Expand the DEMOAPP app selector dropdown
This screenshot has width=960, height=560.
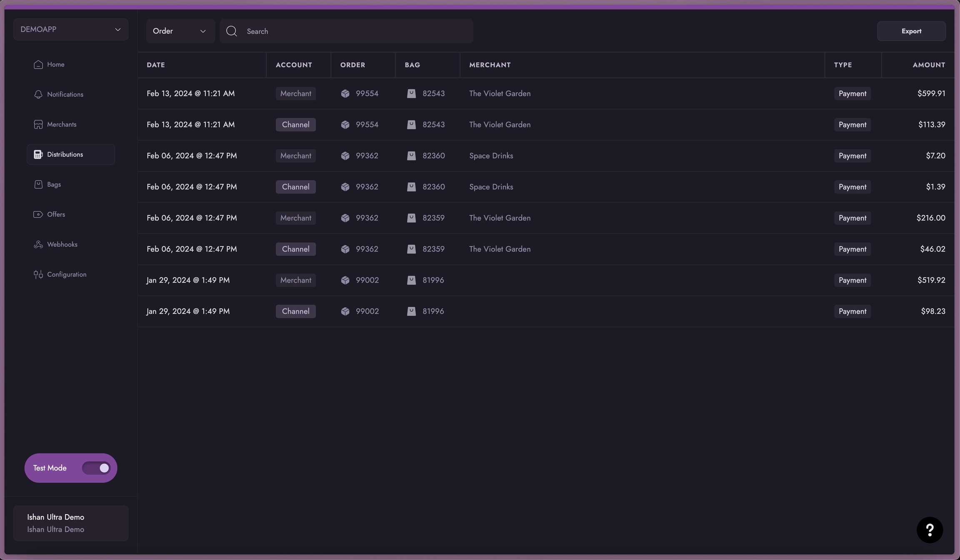71,30
